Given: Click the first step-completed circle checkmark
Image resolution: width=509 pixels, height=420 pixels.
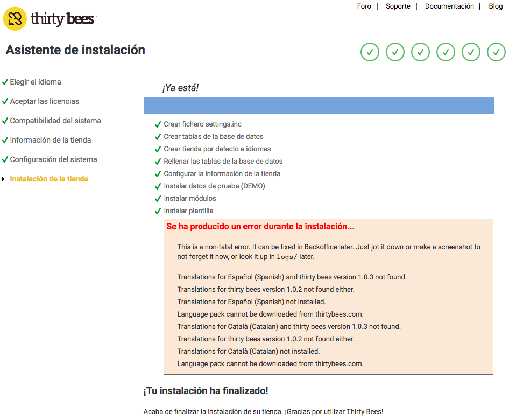Looking at the screenshot, I should pos(370,52).
